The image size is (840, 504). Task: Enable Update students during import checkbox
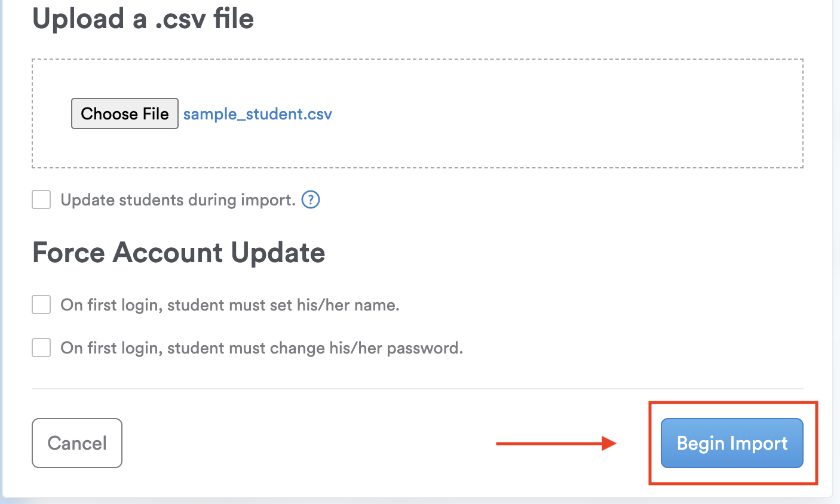[41, 199]
